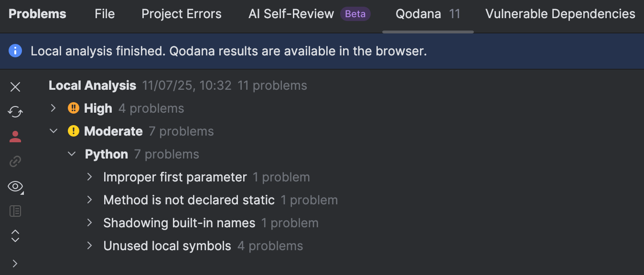Click the info icon in the banner
The image size is (644, 275).
tap(15, 51)
